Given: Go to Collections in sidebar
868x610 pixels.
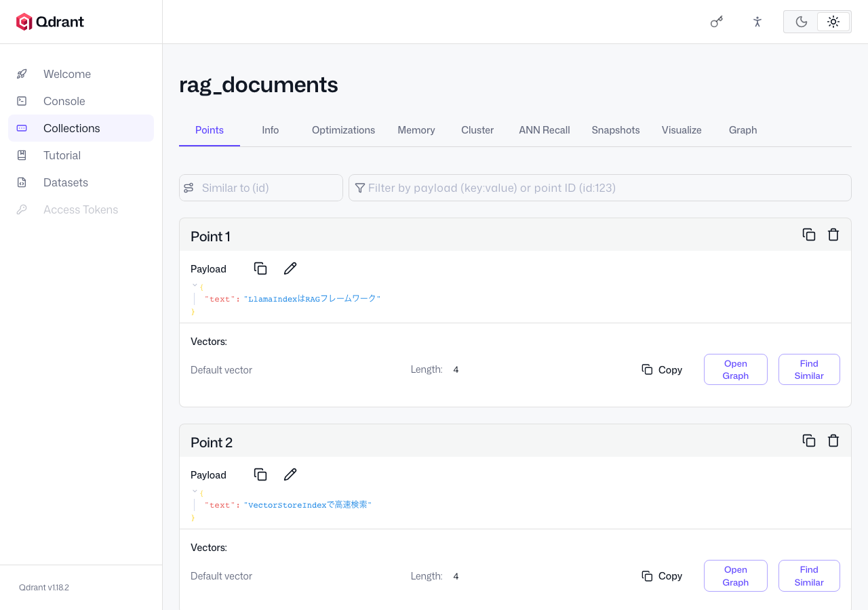Looking at the screenshot, I should 81,128.
